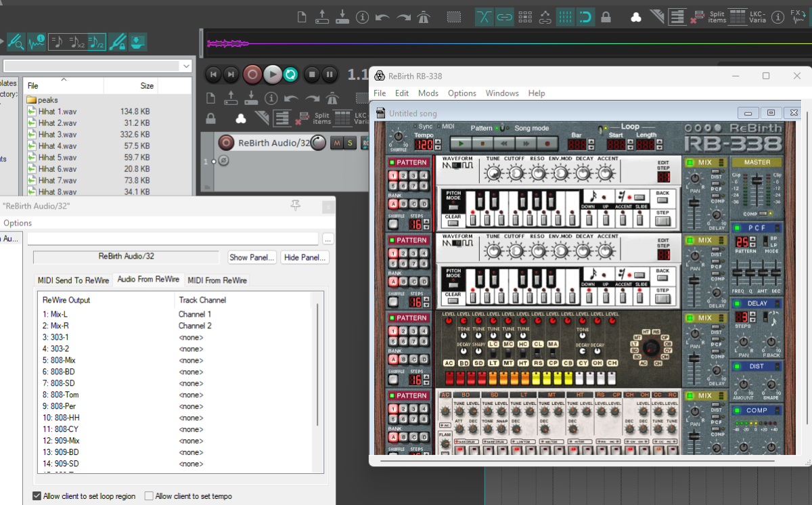Click the ... browse button beside the text field
Image resolution: width=812 pixels, height=505 pixels.
pos(328,239)
